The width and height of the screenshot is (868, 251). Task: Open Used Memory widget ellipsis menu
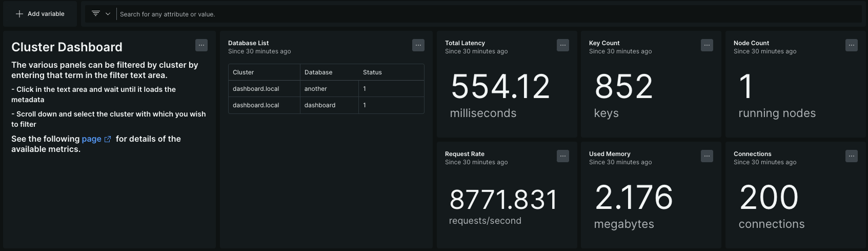click(x=707, y=156)
